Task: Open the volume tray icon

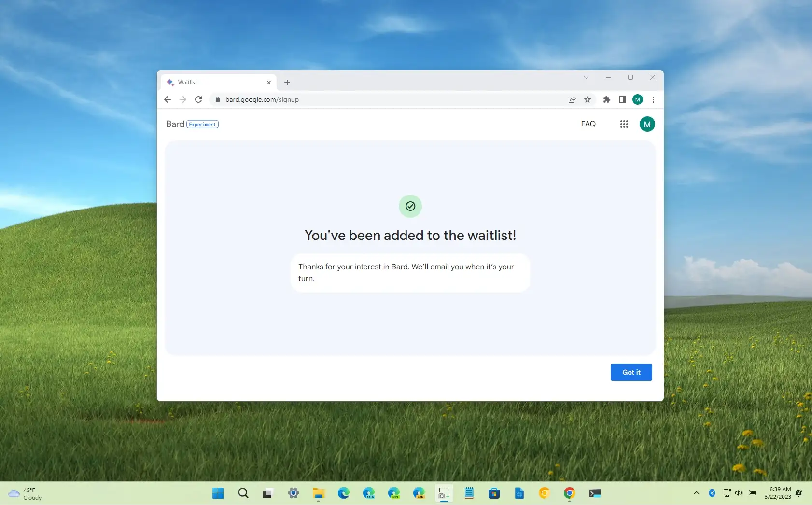Action: [739, 493]
